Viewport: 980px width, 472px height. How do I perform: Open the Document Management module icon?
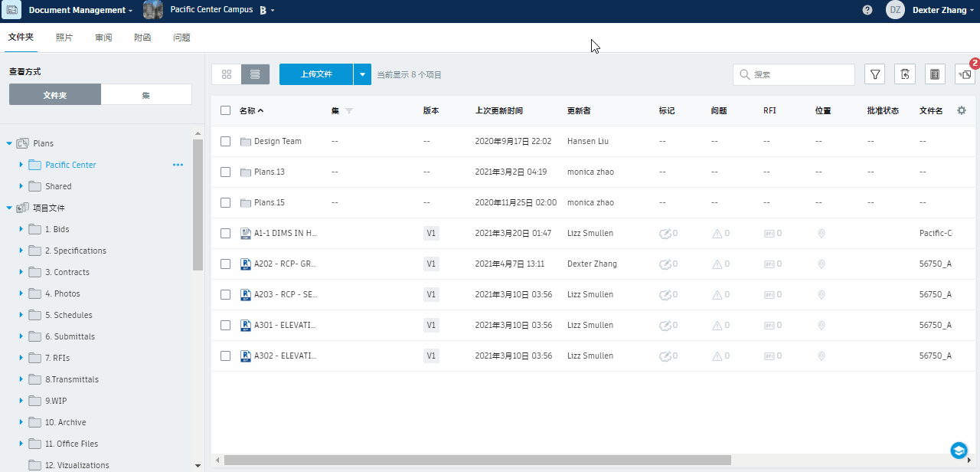point(12,10)
